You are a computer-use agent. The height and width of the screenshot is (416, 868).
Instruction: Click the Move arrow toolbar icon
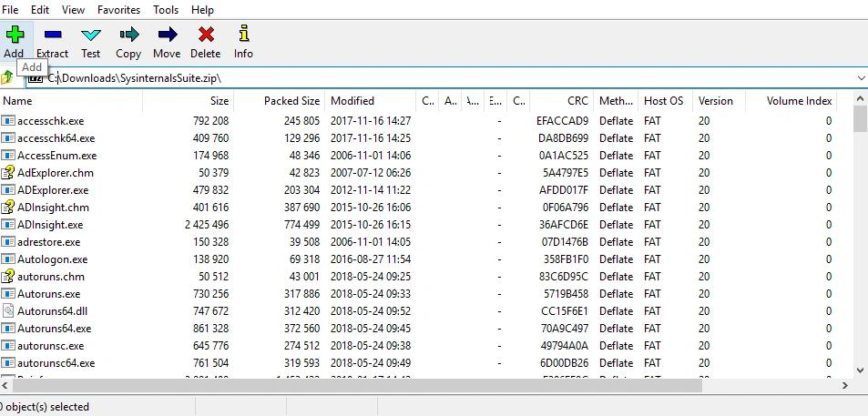[x=168, y=35]
